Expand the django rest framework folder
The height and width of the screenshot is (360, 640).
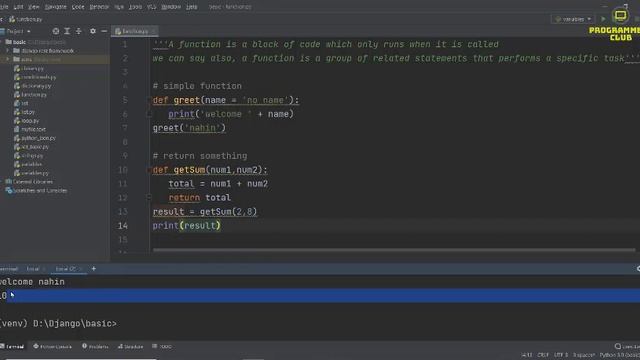tap(7, 51)
